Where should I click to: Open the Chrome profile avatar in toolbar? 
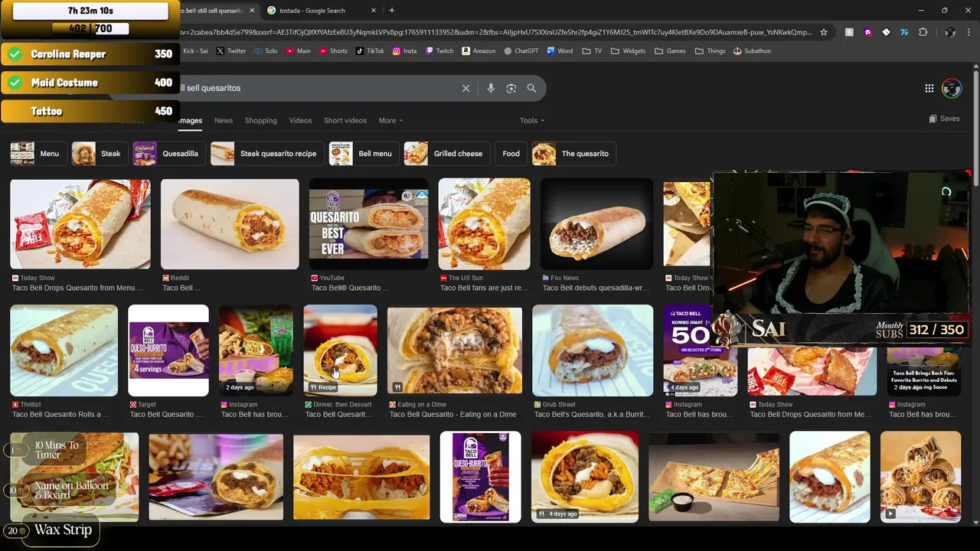(x=950, y=32)
